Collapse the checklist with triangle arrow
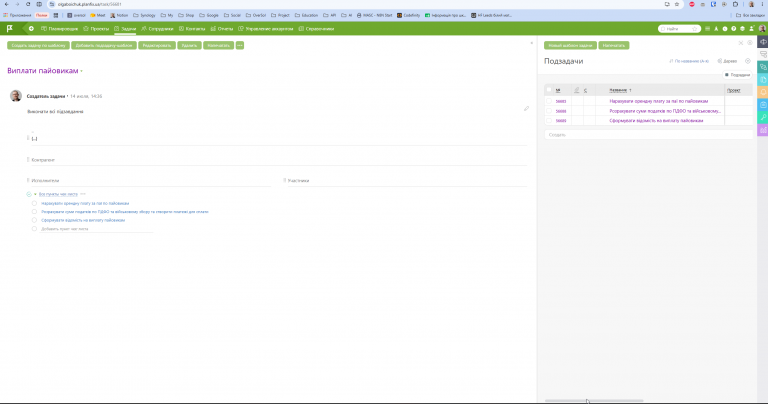768x404 pixels. coord(35,194)
